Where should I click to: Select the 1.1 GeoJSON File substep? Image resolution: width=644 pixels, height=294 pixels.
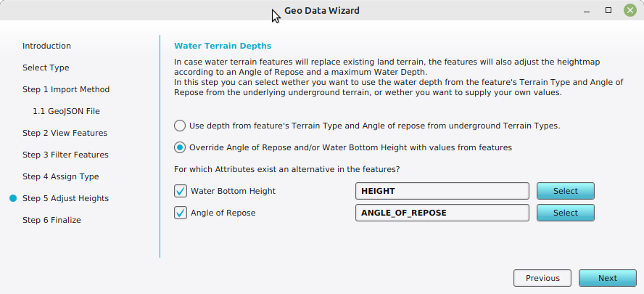click(66, 111)
